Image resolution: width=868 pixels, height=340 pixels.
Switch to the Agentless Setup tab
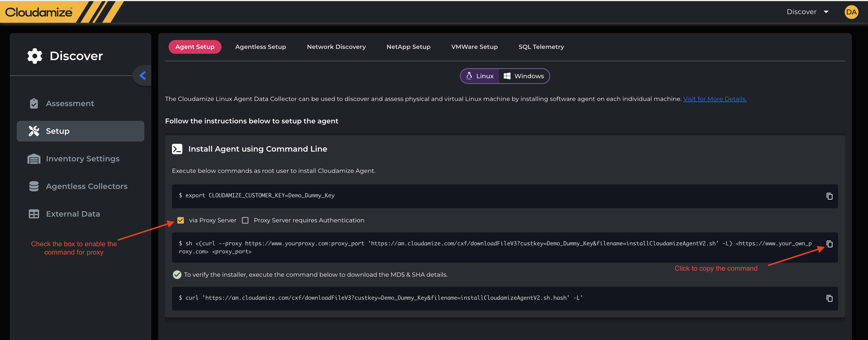point(261,47)
